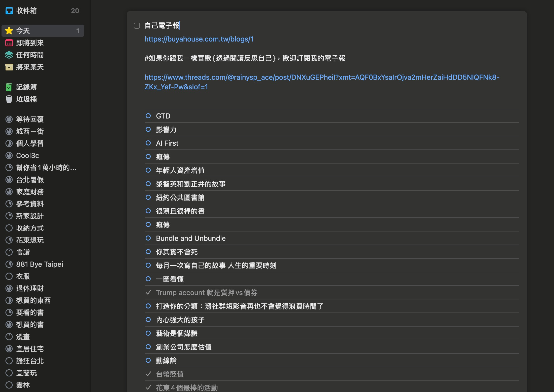Click the Trash bin icon
This screenshot has width=554, height=392.
point(9,99)
